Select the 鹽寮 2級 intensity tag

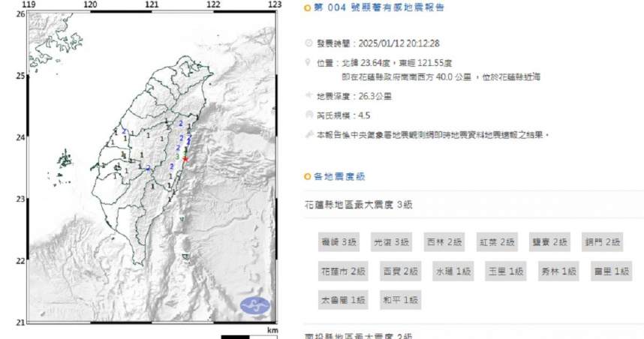click(x=549, y=242)
